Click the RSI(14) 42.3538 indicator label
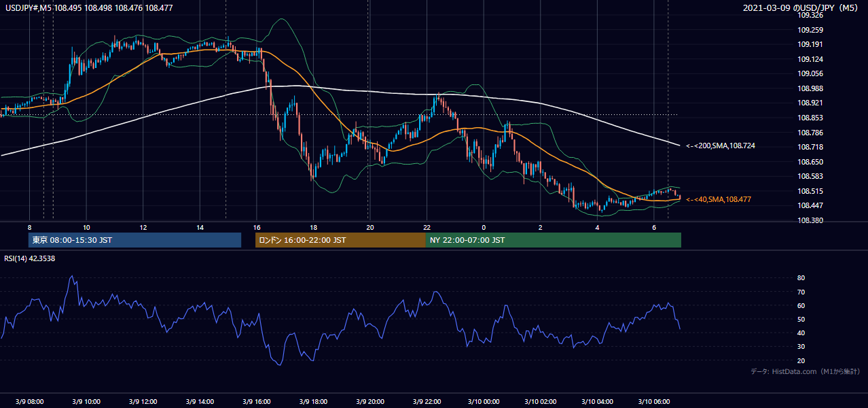This screenshot has width=868, height=408. click(x=30, y=258)
